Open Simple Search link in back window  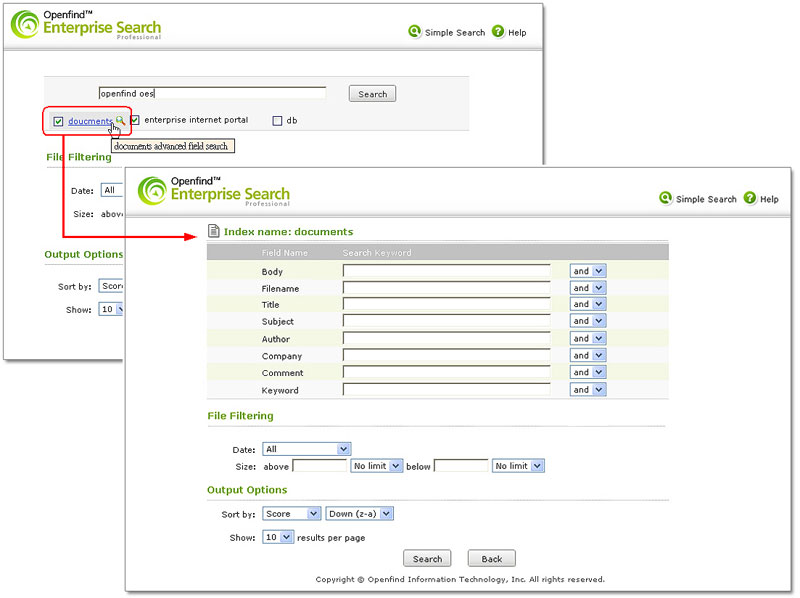pos(455,33)
